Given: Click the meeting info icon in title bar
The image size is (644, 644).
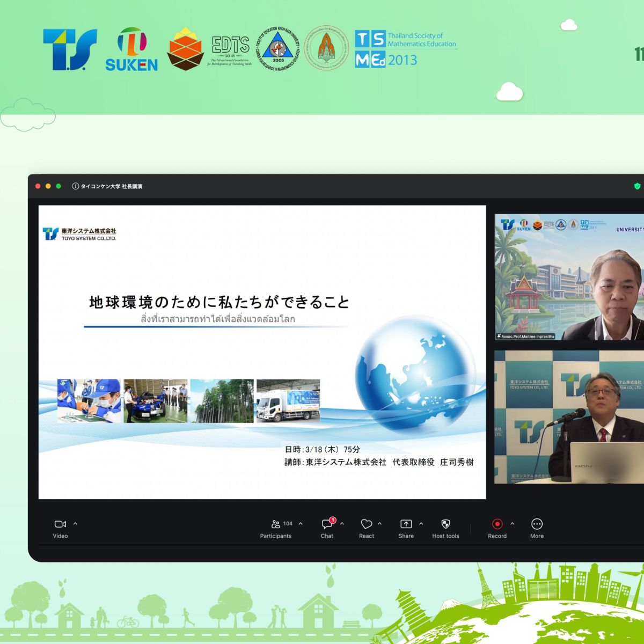Looking at the screenshot, I should pyautogui.click(x=75, y=186).
